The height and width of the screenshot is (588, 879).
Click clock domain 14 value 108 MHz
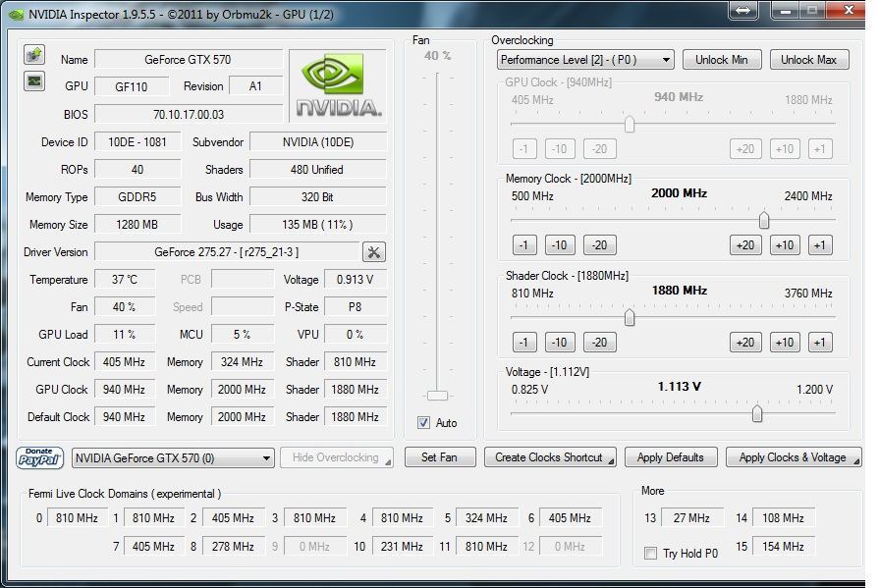pos(783,518)
